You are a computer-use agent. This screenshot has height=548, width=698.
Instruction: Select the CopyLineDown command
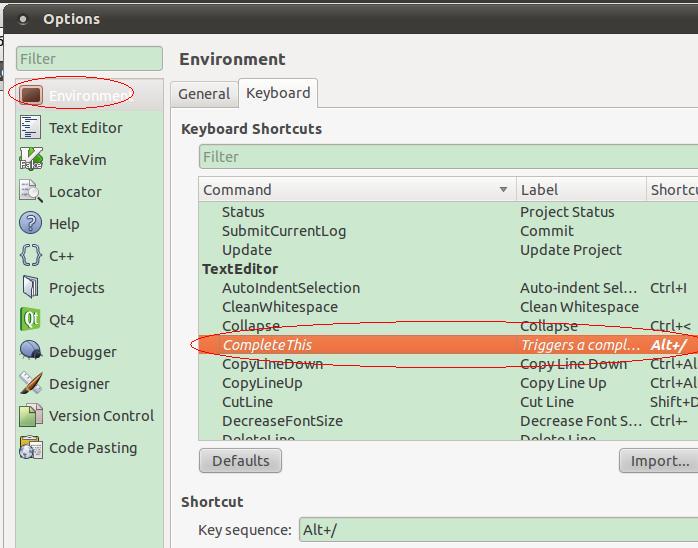coord(448,364)
